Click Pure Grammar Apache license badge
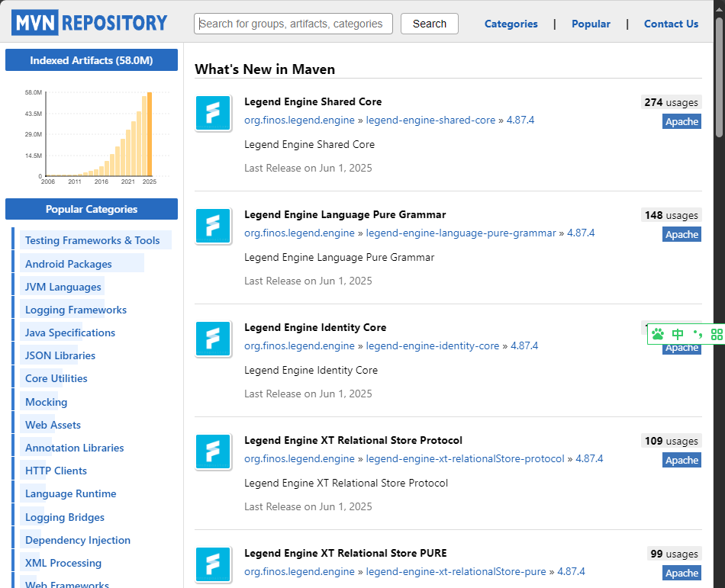The width and height of the screenshot is (725, 588). [x=681, y=234]
